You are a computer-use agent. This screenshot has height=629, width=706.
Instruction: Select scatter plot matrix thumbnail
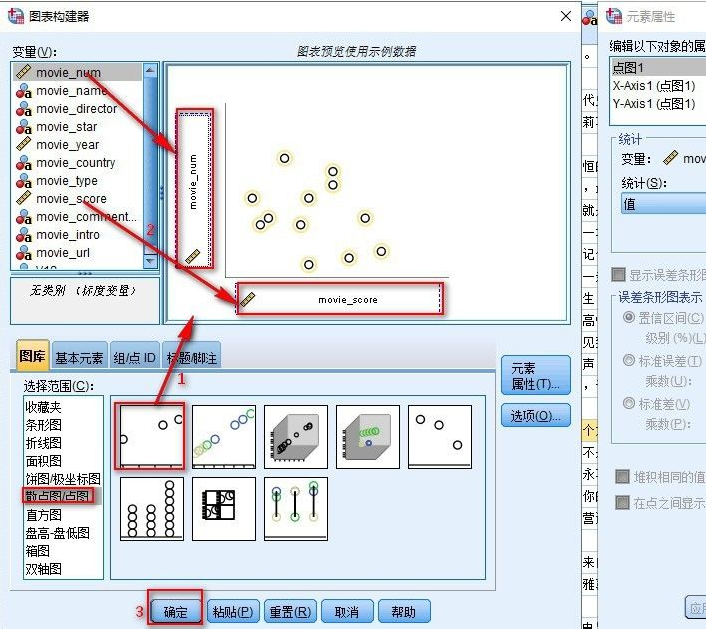tap(224, 509)
